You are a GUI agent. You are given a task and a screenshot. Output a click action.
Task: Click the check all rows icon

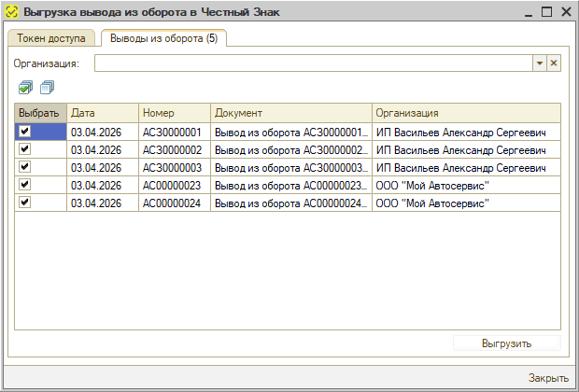pos(25,87)
